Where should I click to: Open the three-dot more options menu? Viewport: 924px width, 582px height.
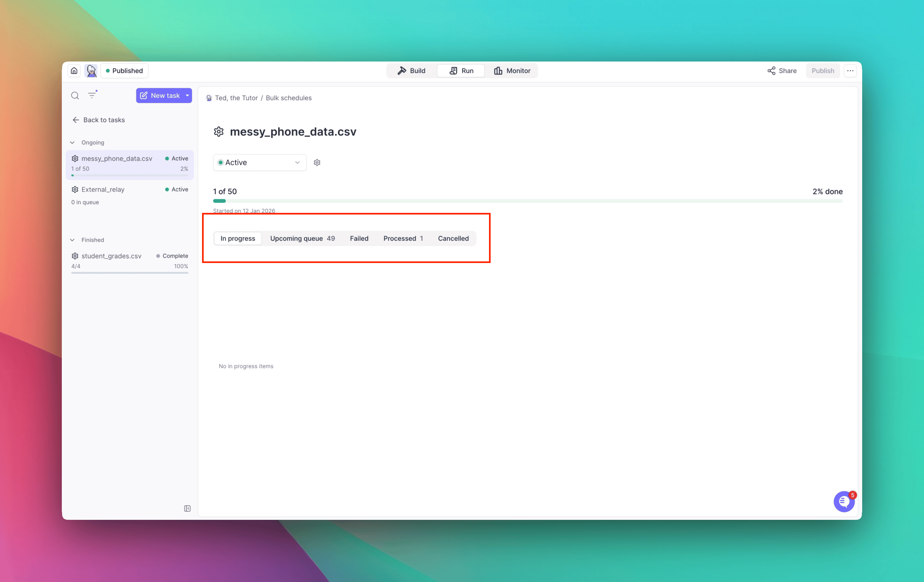tap(850, 71)
